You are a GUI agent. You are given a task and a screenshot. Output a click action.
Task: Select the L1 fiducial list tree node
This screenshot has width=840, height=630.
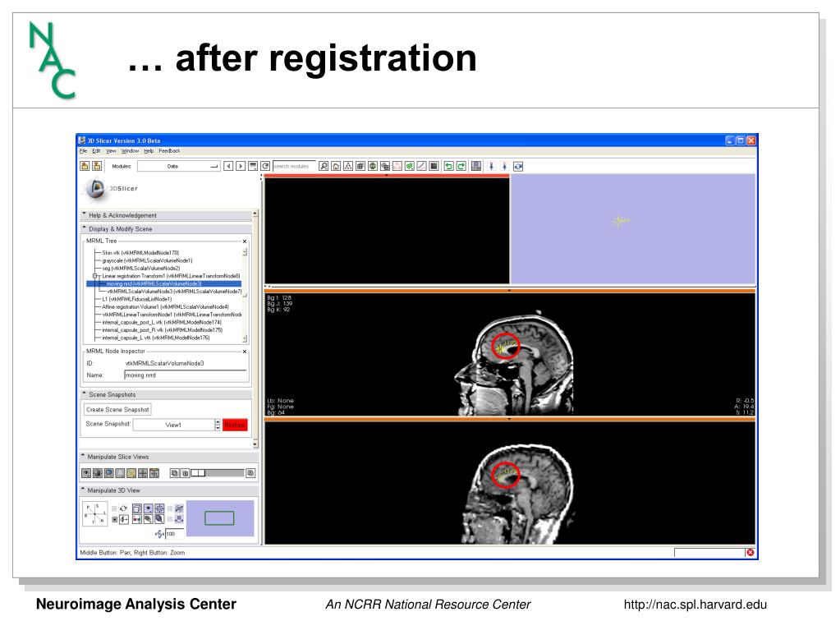(x=136, y=299)
